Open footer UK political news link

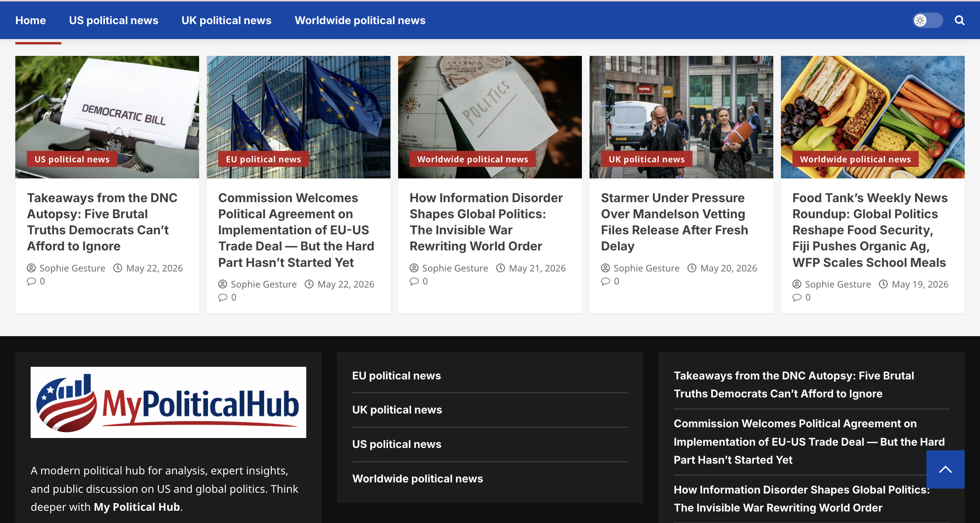[397, 410]
